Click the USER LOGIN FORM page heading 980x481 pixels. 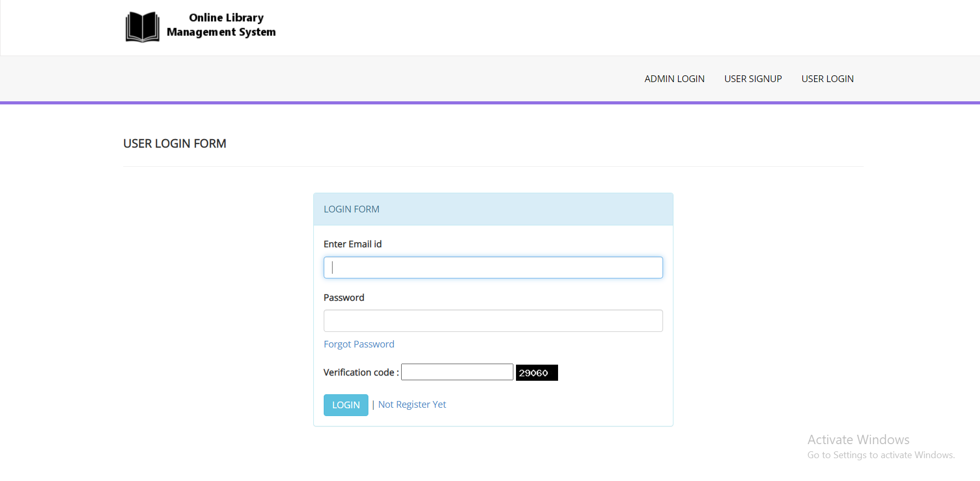[175, 143]
